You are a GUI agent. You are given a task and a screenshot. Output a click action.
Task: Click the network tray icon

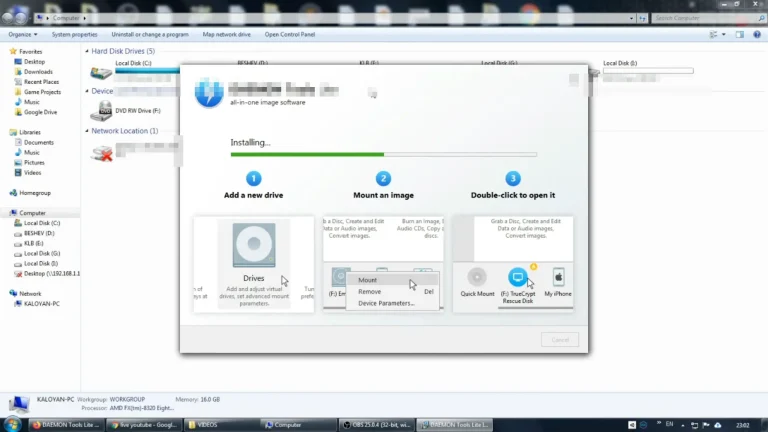coord(695,425)
